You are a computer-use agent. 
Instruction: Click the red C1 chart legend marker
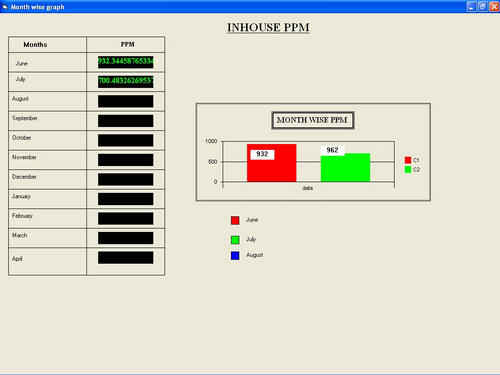tap(408, 160)
